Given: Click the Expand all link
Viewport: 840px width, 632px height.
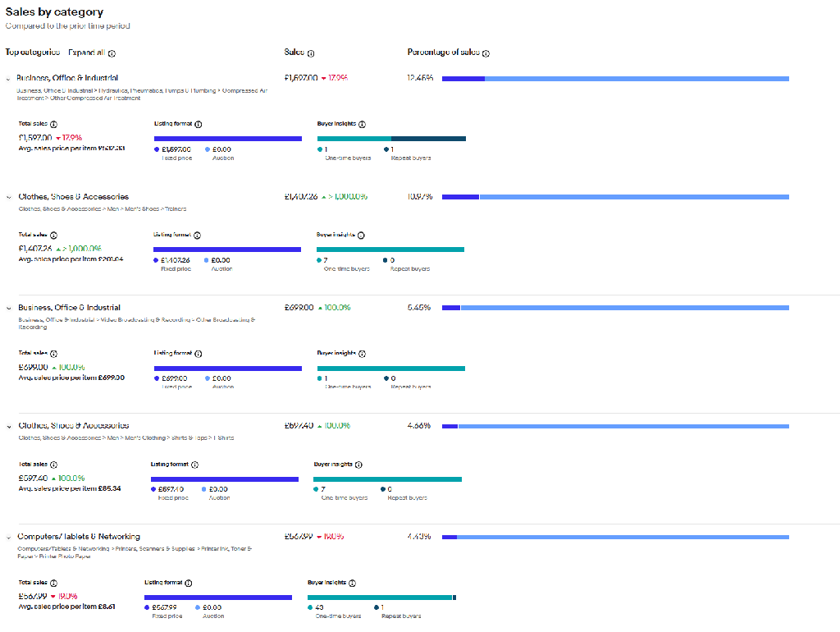Looking at the screenshot, I should coord(86,53).
